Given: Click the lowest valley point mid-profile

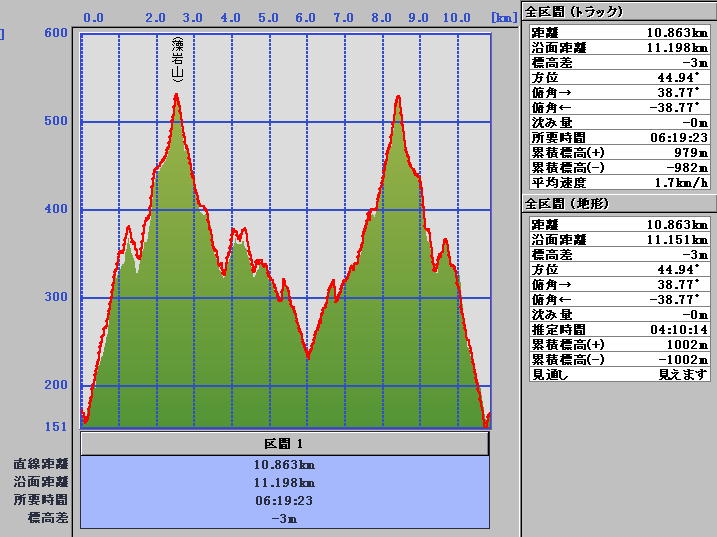Looking at the screenshot, I should 308,356.
